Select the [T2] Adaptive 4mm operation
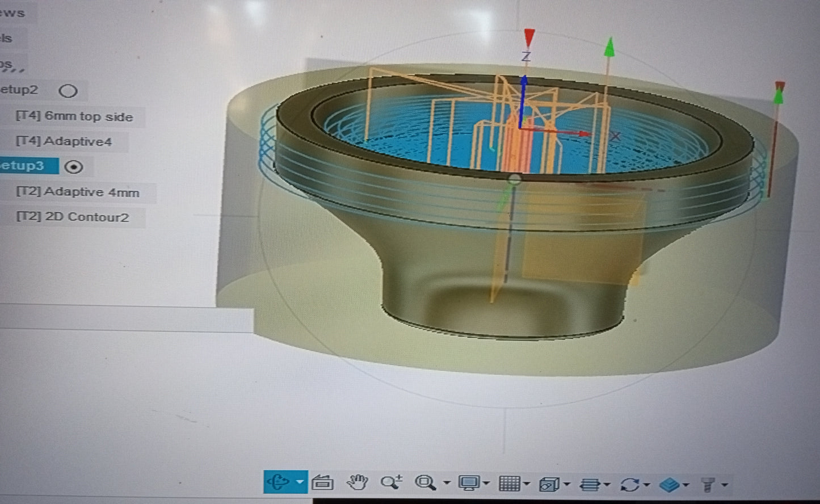The height and width of the screenshot is (504, 820). 78,192
